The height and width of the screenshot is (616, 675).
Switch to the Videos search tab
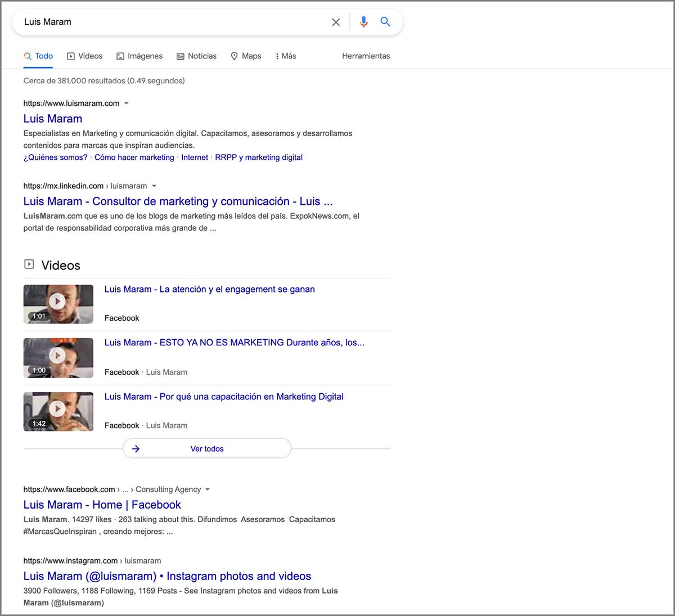84,56
